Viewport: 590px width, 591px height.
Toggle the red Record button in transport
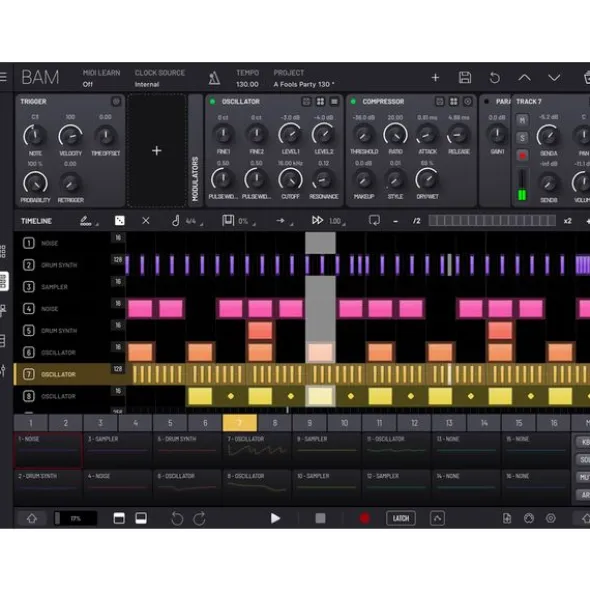364,518
